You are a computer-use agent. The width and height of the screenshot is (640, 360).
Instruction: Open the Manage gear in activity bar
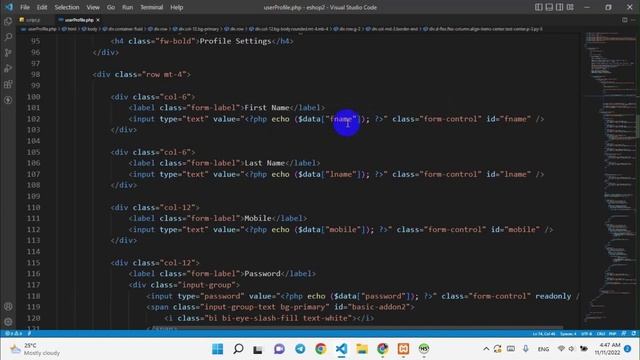click(8, 322)
